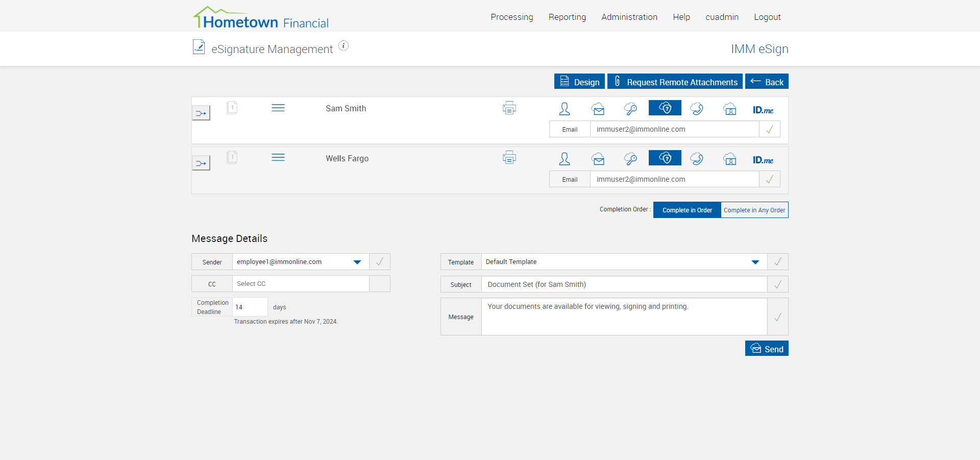Screen dimensions: 980x460
Task: Open the Reporting menu
Action: coord(567,17)
